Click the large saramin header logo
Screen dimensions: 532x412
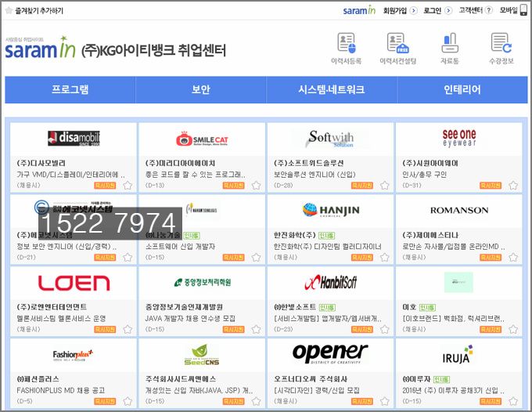[40, 48]
